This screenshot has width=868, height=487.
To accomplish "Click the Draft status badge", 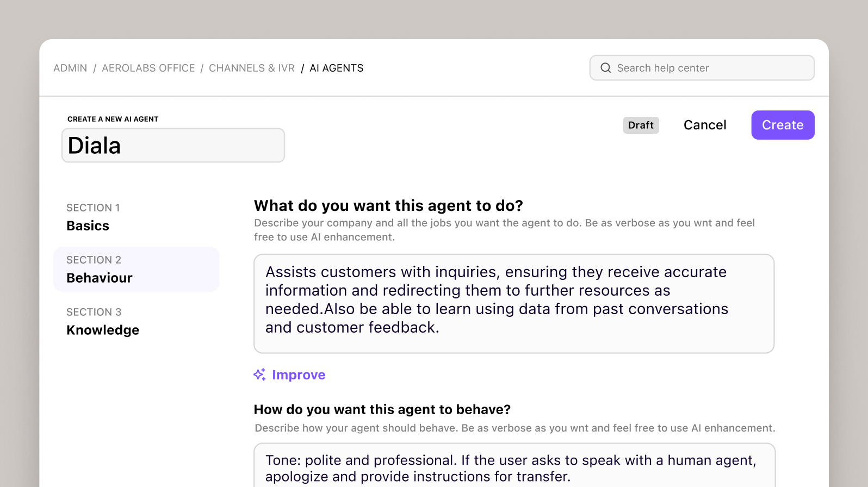I will tap(641, 125).
